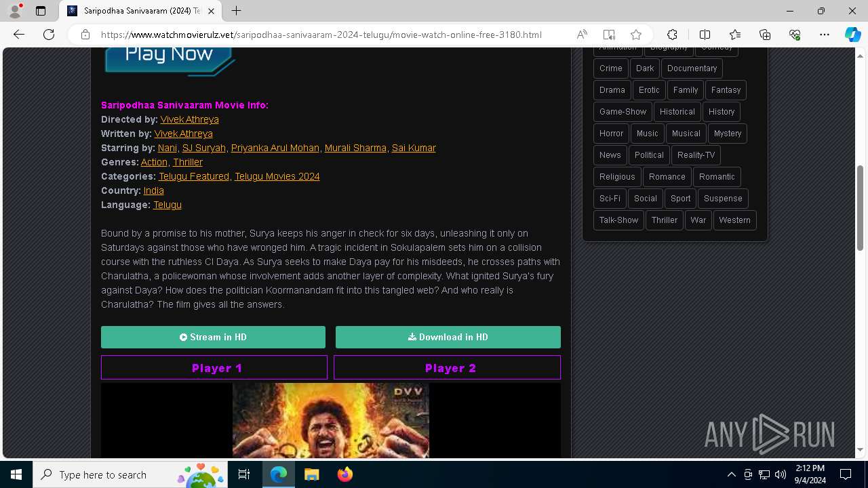Select Documentary genre tag
Screen dimensions: 868x488
pos(692,68)
